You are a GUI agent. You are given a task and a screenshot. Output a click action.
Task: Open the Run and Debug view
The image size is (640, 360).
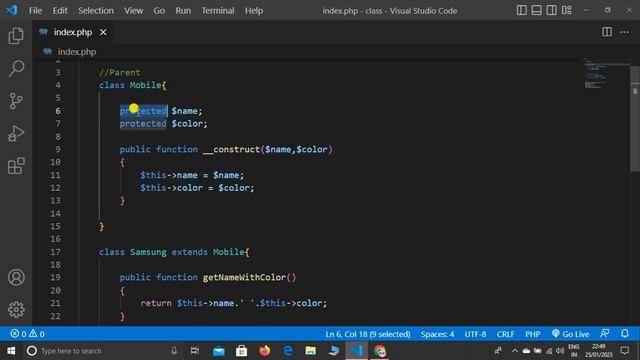(x=16, y=133)
